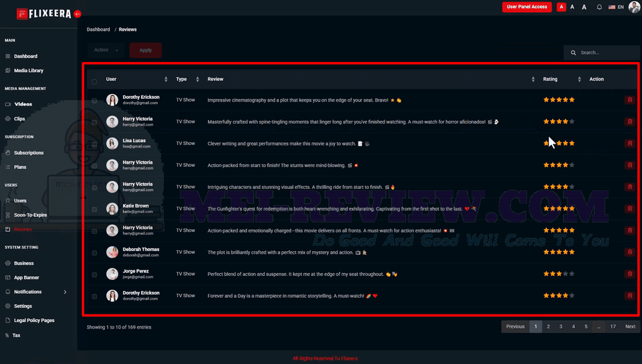Click User Panel Access button
This screenshot has width=642, height=364.
tap(526, 7)
